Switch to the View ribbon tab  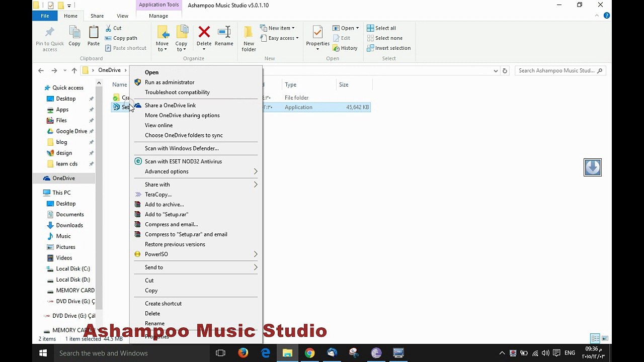pyautogui.click(x=122, y=16)
